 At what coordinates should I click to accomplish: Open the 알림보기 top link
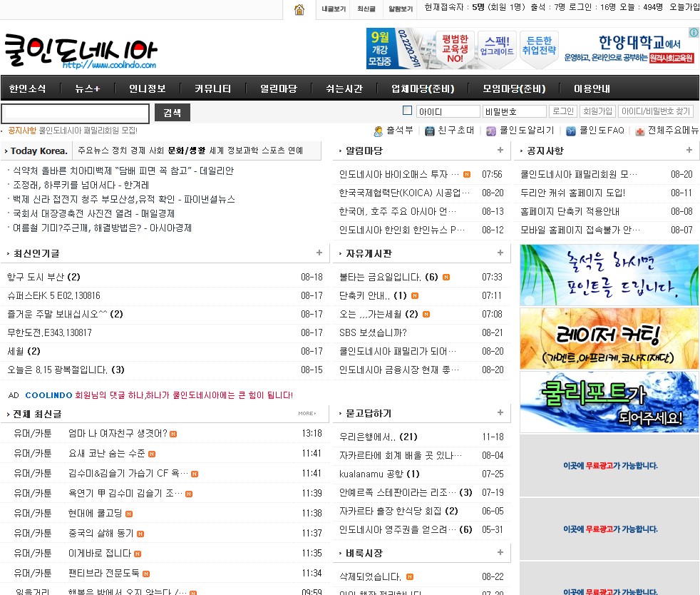click(x=401, y=9)
